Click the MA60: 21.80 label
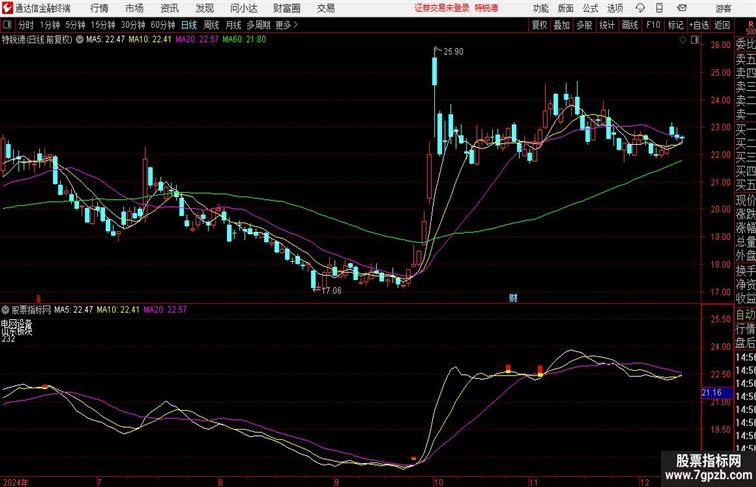 pyautogui.click(x=244, y=40)
